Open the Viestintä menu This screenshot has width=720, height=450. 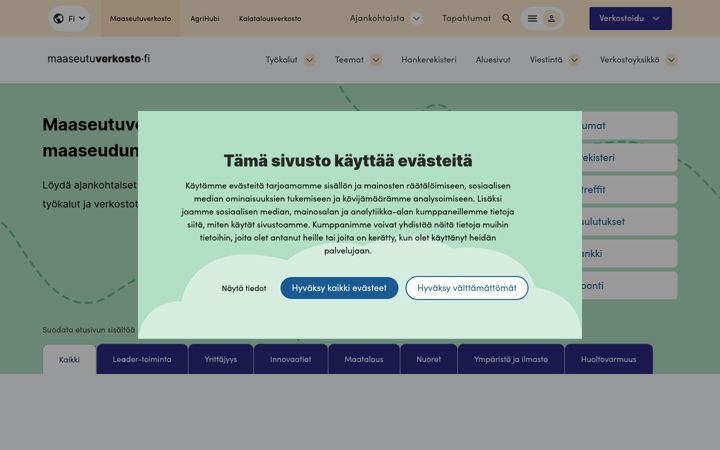pos(546,60)
